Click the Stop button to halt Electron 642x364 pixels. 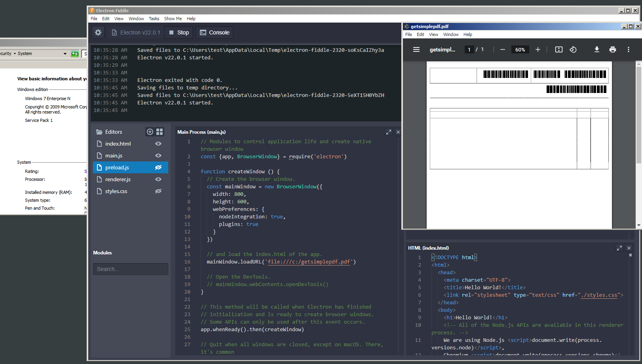click(x=178, y=32)
